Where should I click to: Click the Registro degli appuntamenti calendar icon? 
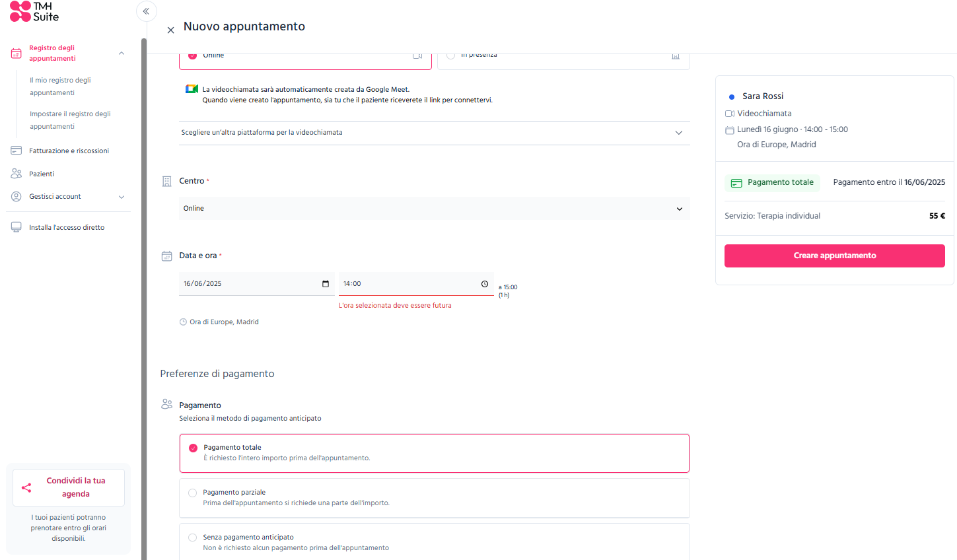point(17,53)
